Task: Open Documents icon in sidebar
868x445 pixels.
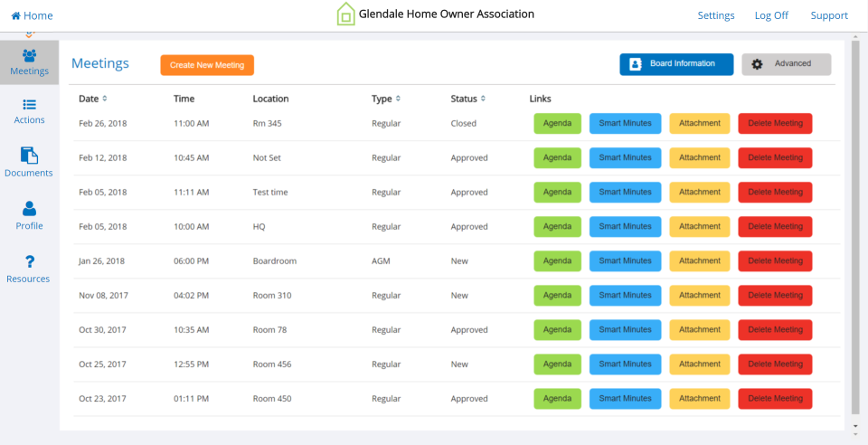Action: 29,155
